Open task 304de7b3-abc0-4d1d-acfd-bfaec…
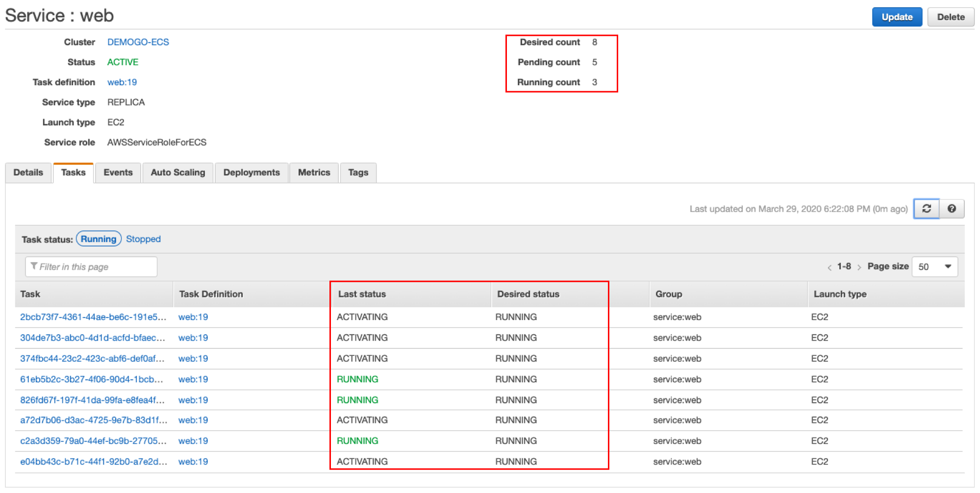This screenshot has width=980, height=493. [x=93, y=338]
